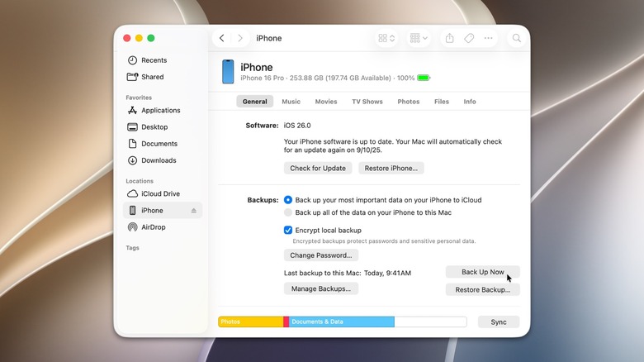Click the Tags toolbar icon

click(x=469, y=38)
